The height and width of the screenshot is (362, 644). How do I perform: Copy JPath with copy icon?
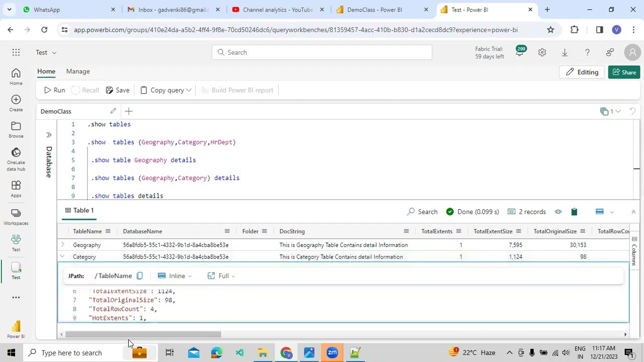pyautogui.click(x=139, y=276)
